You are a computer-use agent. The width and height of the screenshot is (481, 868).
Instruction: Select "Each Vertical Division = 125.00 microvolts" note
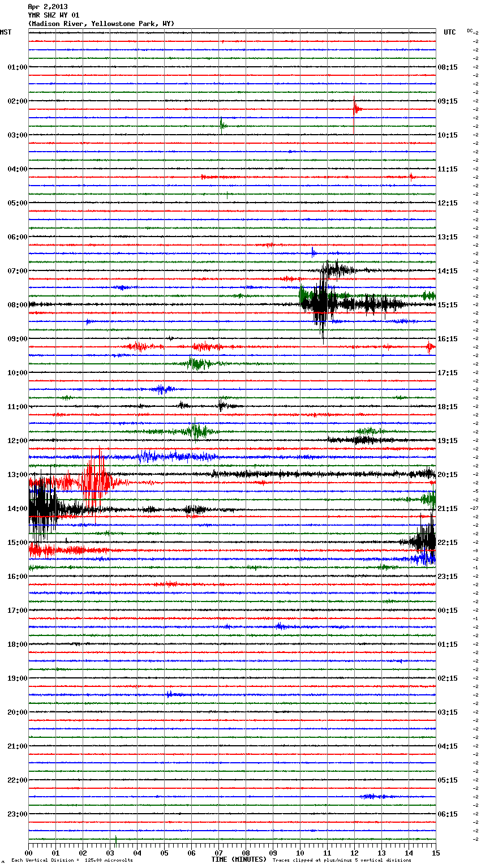tap(72, 861)
